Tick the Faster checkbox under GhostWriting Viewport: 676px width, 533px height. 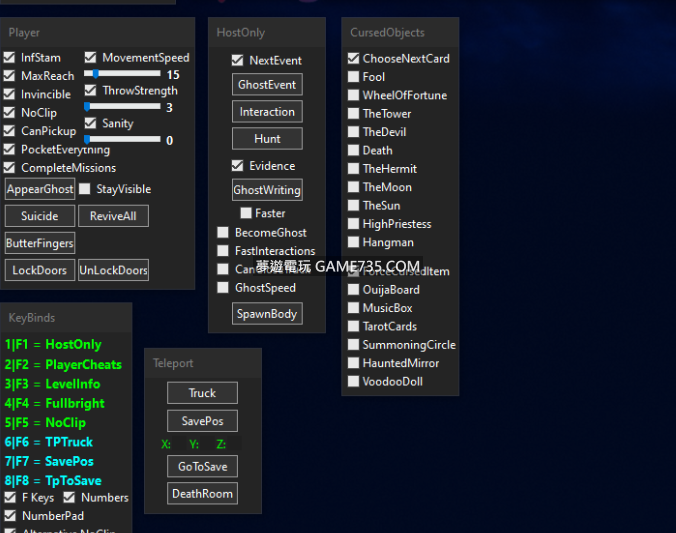[x=245, y=213]
